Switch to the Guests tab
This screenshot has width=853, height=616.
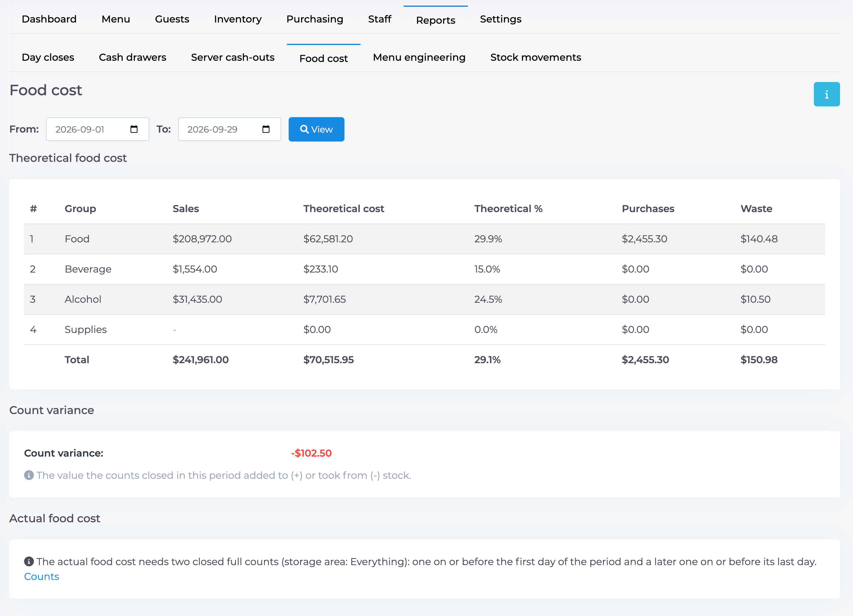[172, 19]
